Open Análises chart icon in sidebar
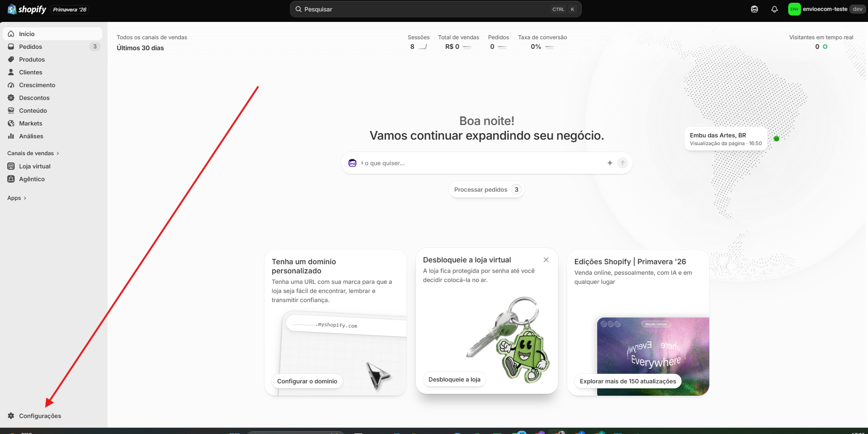Image resolution: width=868 pixels, height=434 pixels. tap(11, 136)
